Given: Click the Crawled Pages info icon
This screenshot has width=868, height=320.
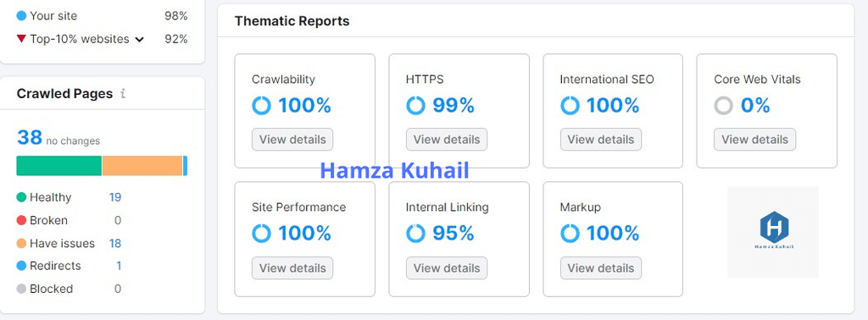Looking at the screenshot, I should 123,94.
